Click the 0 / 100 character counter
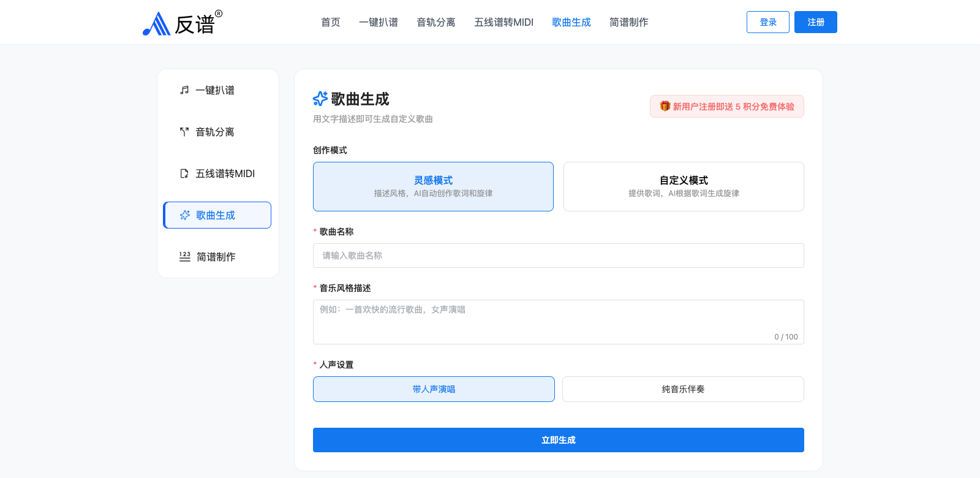This screenshot has height=478, width=980. pyautogui.click(x=786, y=336)
